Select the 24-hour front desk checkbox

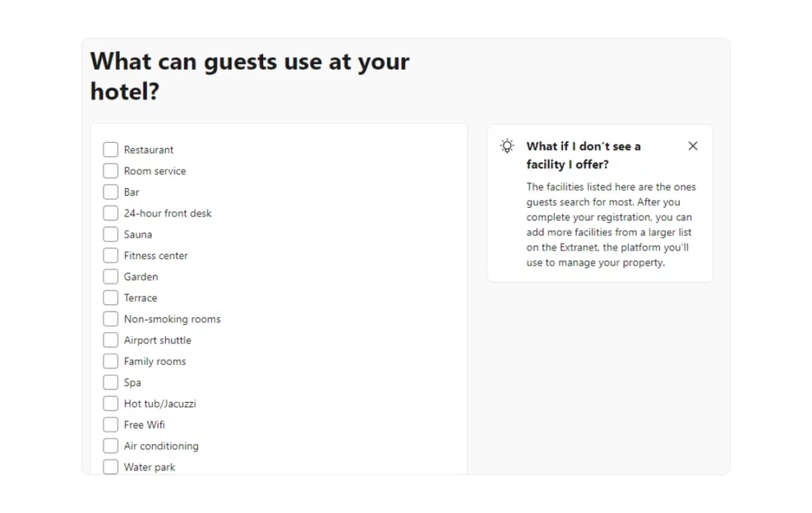(111, 213)
